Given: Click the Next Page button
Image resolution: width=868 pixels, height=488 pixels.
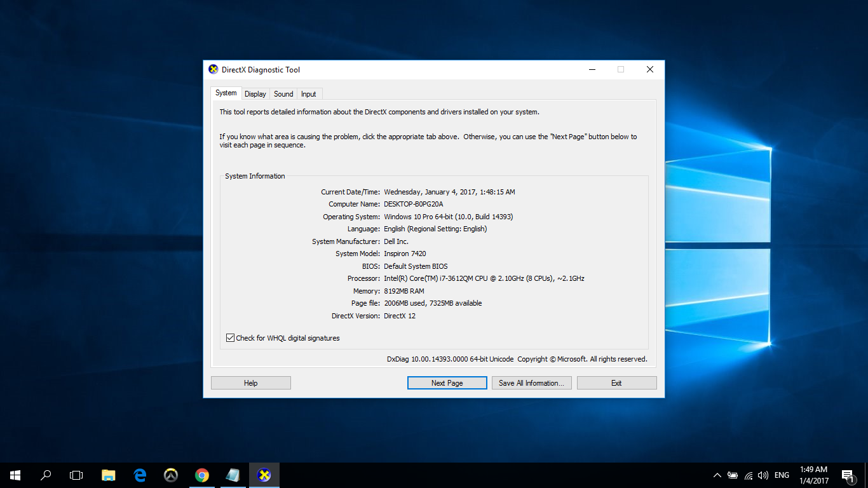Looking at the screenshot, I should 447,383.
